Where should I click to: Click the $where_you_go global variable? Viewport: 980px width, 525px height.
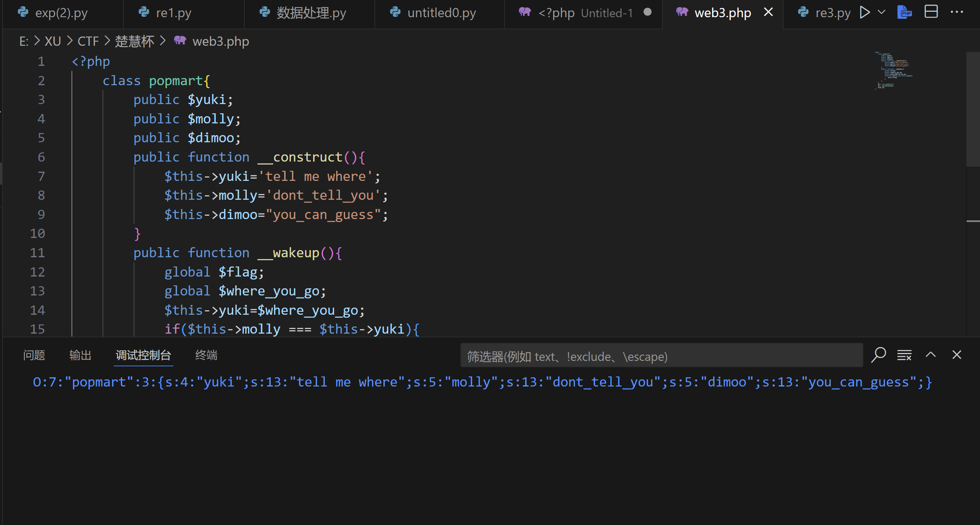tap(269, 291)
